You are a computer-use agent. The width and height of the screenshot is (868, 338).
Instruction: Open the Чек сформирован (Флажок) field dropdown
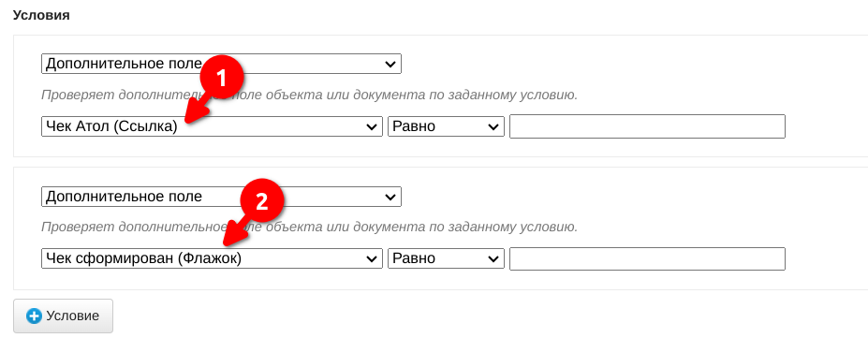(x=212, y=258)
